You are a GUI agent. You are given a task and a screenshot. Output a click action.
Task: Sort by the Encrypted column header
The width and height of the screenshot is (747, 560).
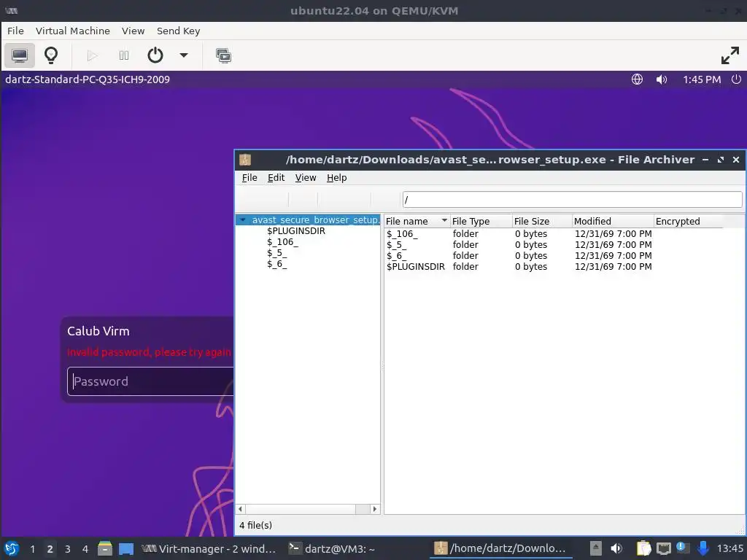689,222
